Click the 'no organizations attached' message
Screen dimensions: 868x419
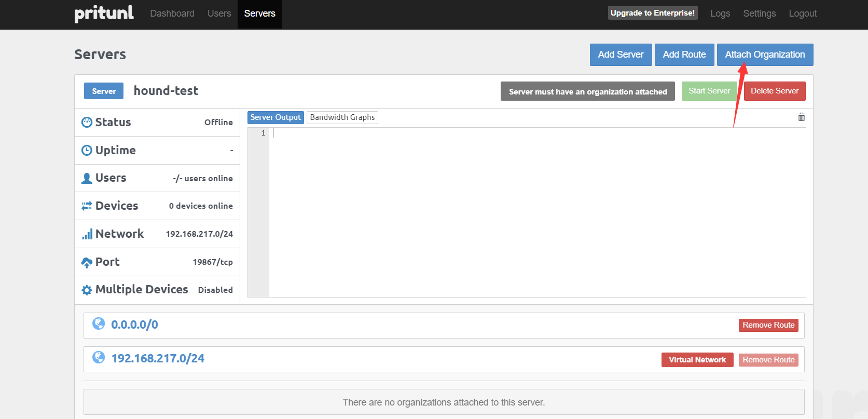click(444, 402)
